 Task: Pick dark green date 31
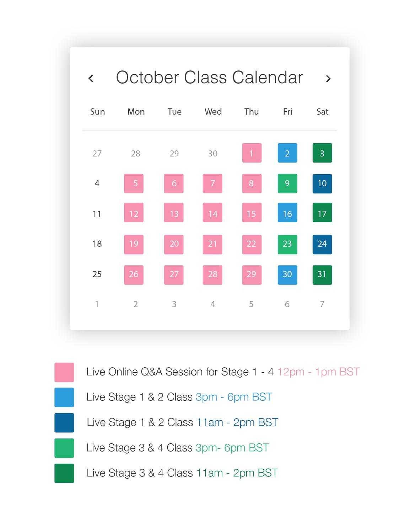[x=322, y=275]
